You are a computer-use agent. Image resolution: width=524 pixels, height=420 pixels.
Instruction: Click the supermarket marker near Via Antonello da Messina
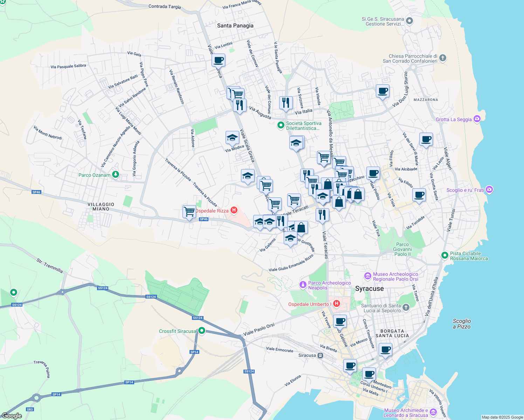click(x=324, y=158)
